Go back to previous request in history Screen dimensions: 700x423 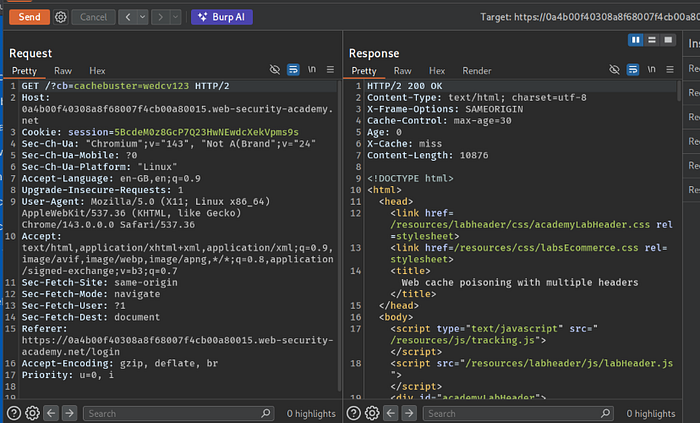pos(128,17)
